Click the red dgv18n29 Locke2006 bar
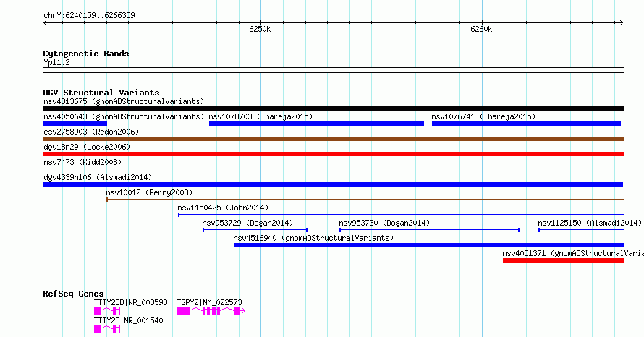This screenshot has height=337, width=644. [x=333, y=154]
